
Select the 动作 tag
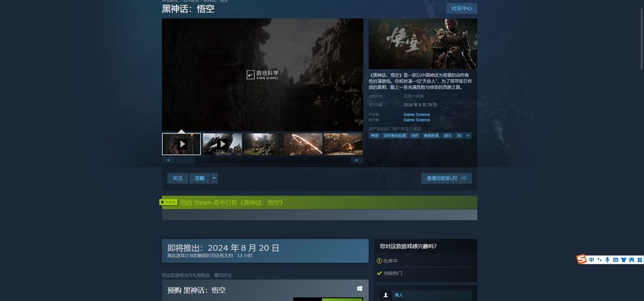click(415, 135)
